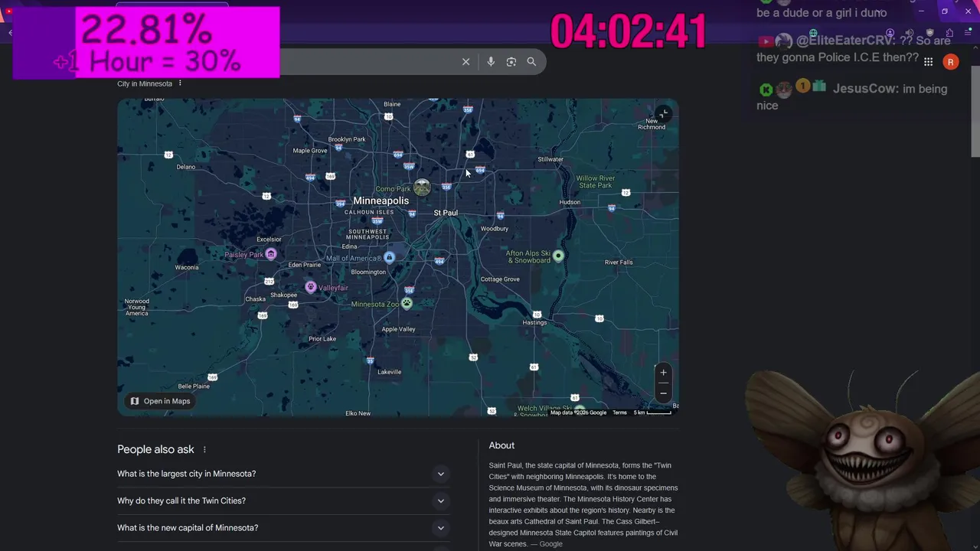The height and width of the screenshot is (551, 980).
Task: Click the Eden Prairie map label
Action: click(x=305, y=265)
